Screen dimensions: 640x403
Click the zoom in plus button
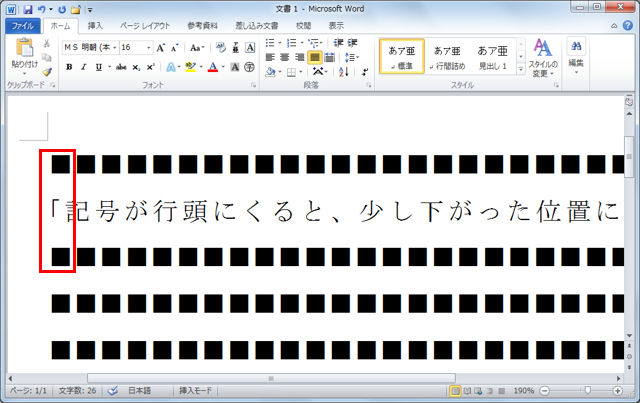[x=618, y=391]
